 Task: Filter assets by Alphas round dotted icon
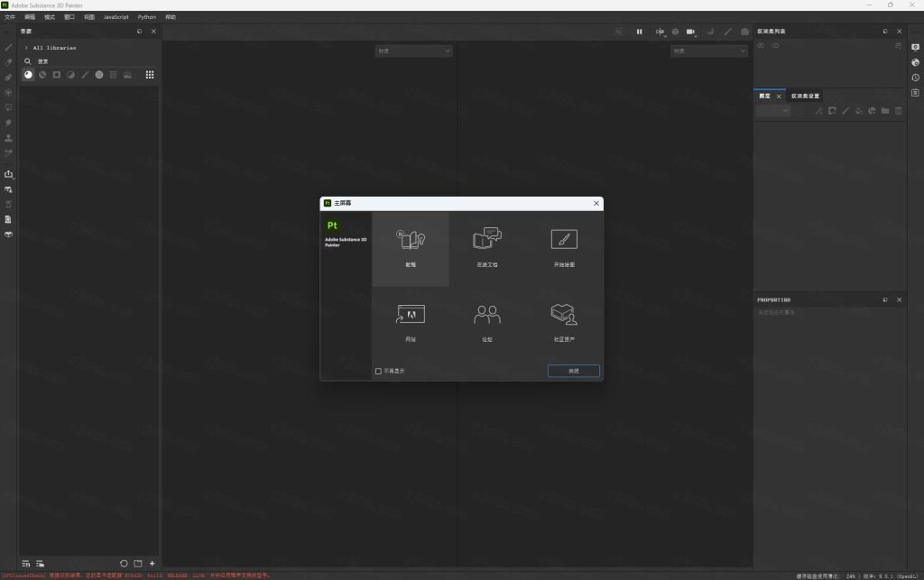coord(99,75)
